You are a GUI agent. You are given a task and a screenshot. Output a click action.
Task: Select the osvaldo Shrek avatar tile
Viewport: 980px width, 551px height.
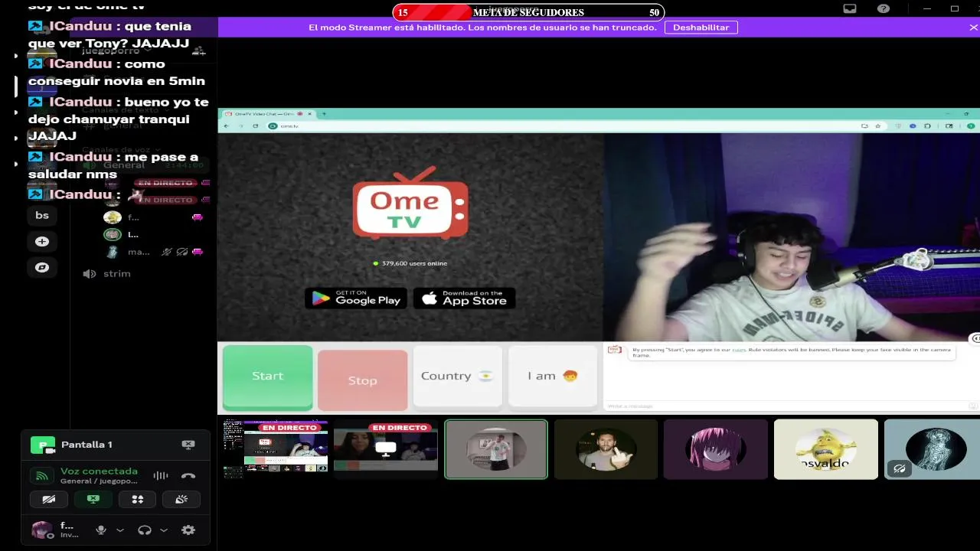[826, 449]
